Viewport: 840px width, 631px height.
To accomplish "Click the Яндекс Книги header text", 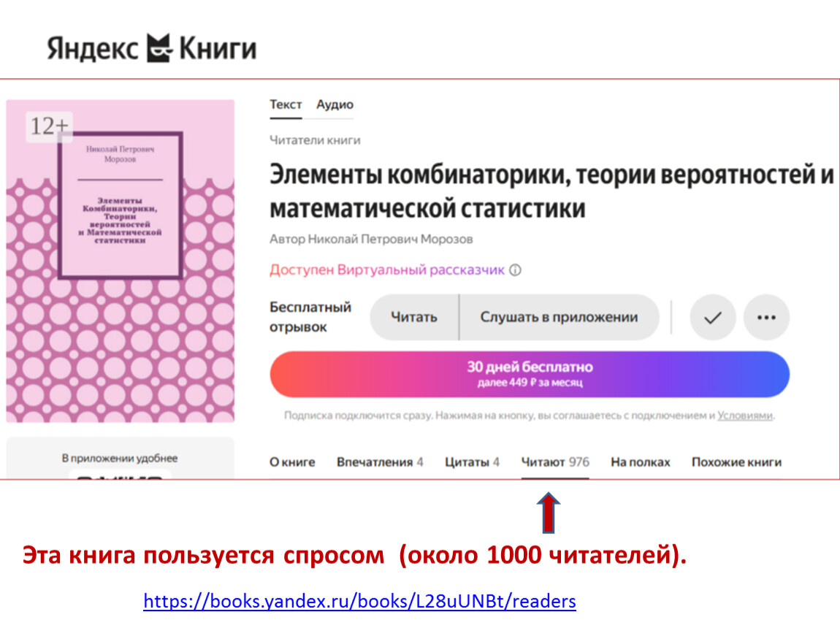I will click(152, 48).
